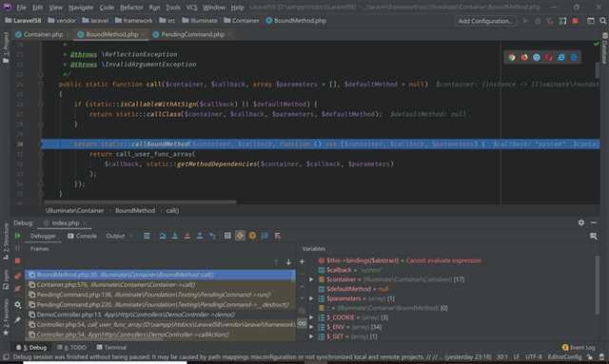Click Step Out debugger icon
609x364 pixels.
(200, 236)
